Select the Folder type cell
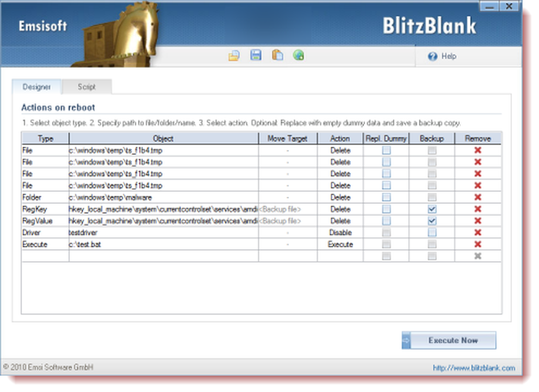 (x=45, y=197)
